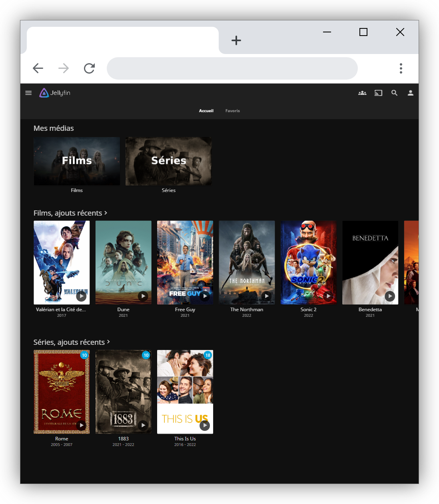Click the Free Guy title link
This screenshot has width=439, height=504.
coord(185,310)
